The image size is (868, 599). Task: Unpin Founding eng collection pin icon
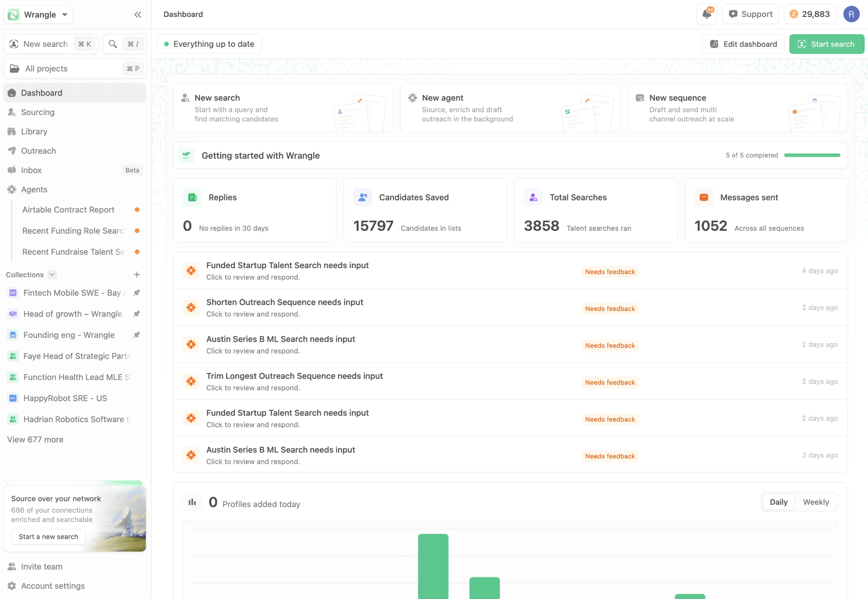click(136, 335)
